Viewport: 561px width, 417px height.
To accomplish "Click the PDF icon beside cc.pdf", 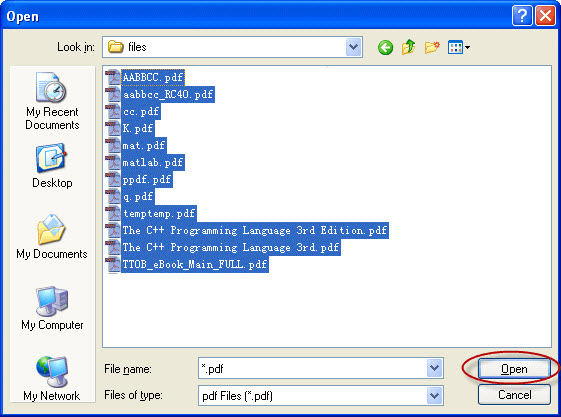I will pos(113,112).
